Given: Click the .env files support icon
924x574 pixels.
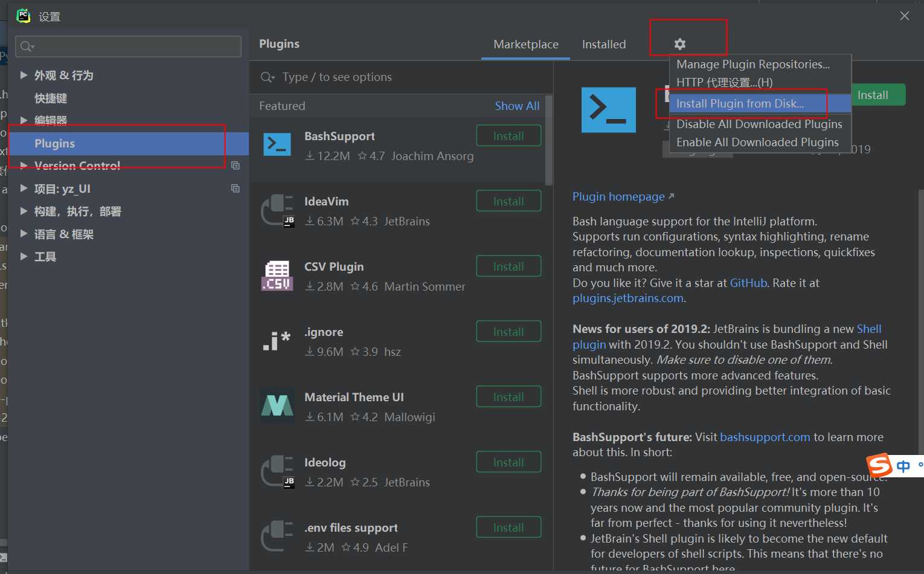Looking at the screenshot, I should [277, 536].
